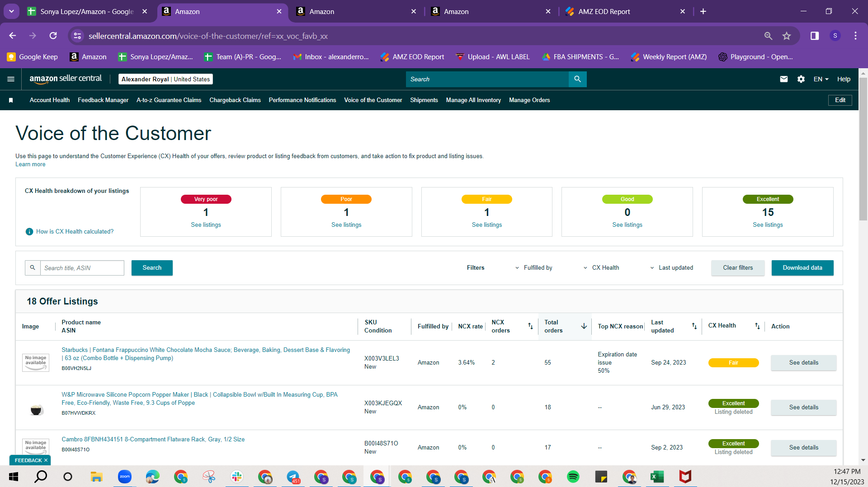Click the Clear filters button
868x487 pixels.
[738, 268]
